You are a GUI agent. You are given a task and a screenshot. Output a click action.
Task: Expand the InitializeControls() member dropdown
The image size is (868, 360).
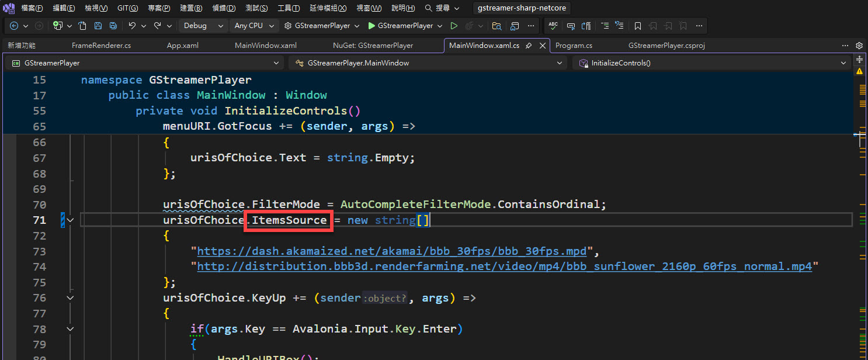[x=843, y=63]
